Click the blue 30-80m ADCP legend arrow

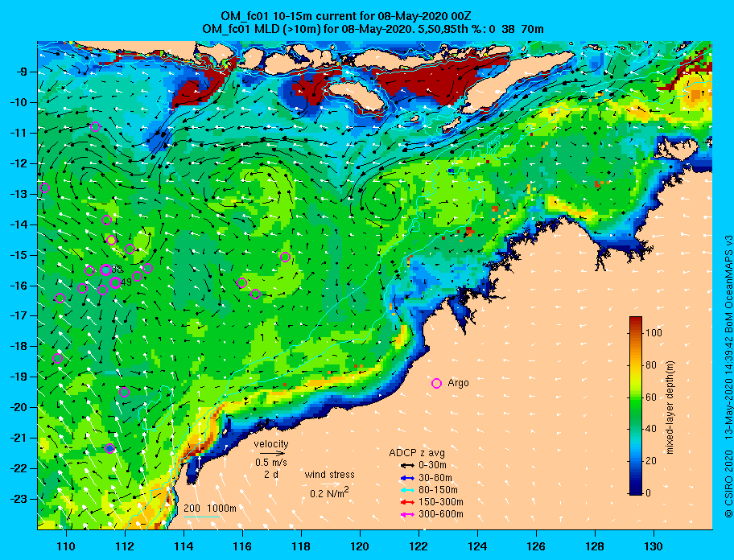[x=407, y=478]
